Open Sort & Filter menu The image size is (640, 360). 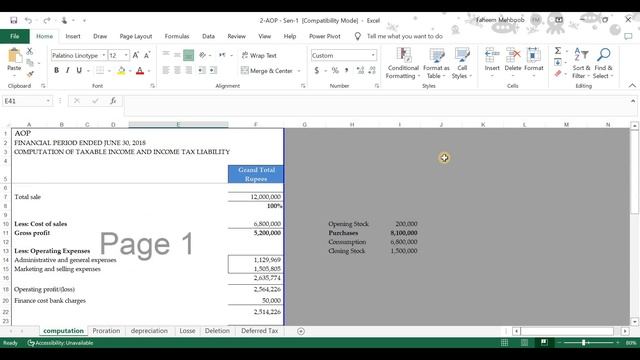(581, 63)
